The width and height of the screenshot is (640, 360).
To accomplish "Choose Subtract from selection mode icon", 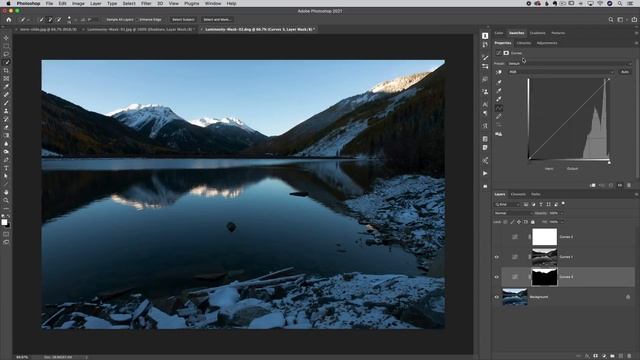I will (59, 20).
